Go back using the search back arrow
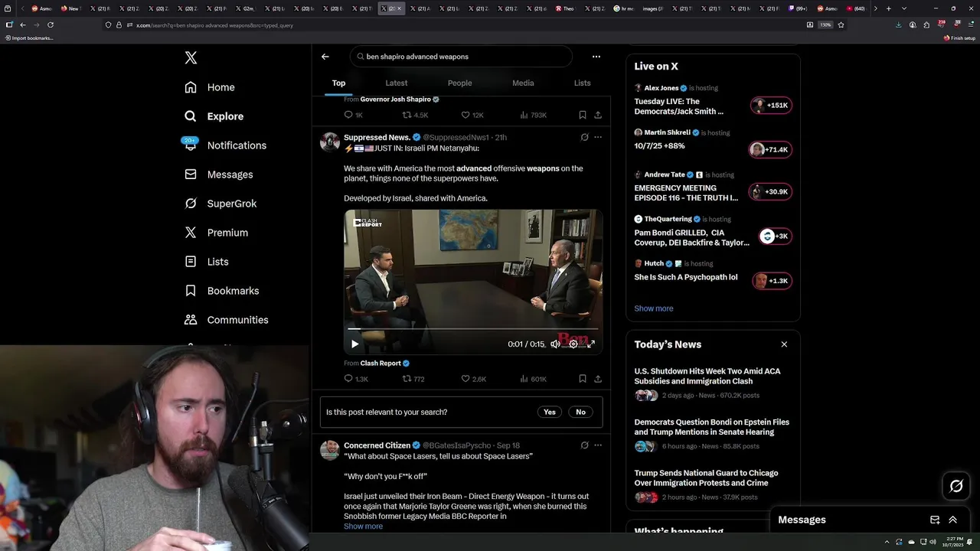Screen dimensions: 980x551 (325, 57)
